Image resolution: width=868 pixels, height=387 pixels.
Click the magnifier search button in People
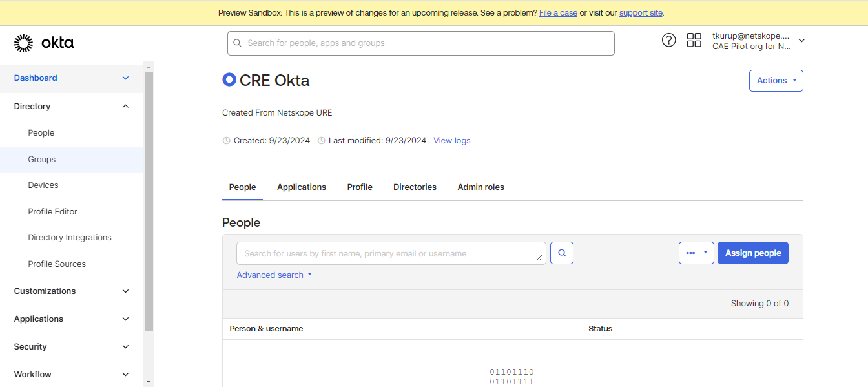pos(562,253)
